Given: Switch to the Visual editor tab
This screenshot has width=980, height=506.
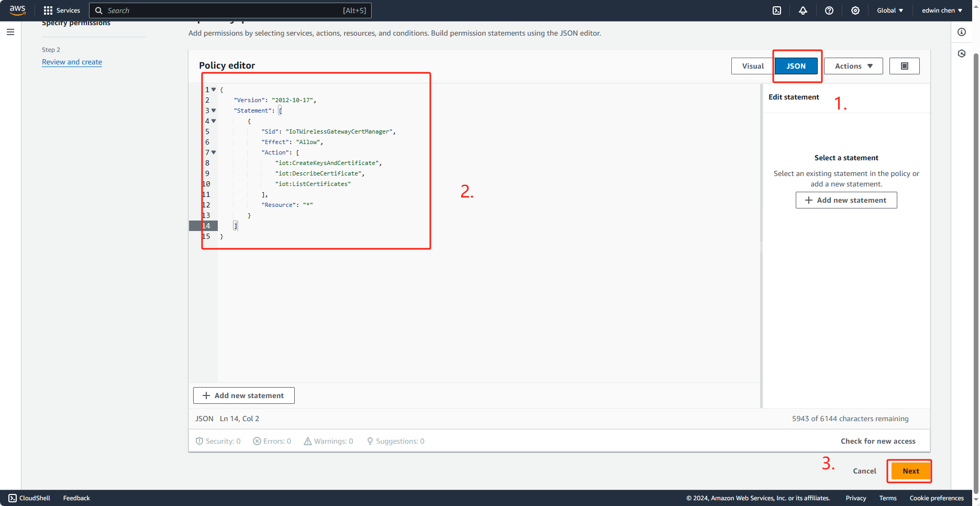Looking at the screenshot, I should click(753, 66).
